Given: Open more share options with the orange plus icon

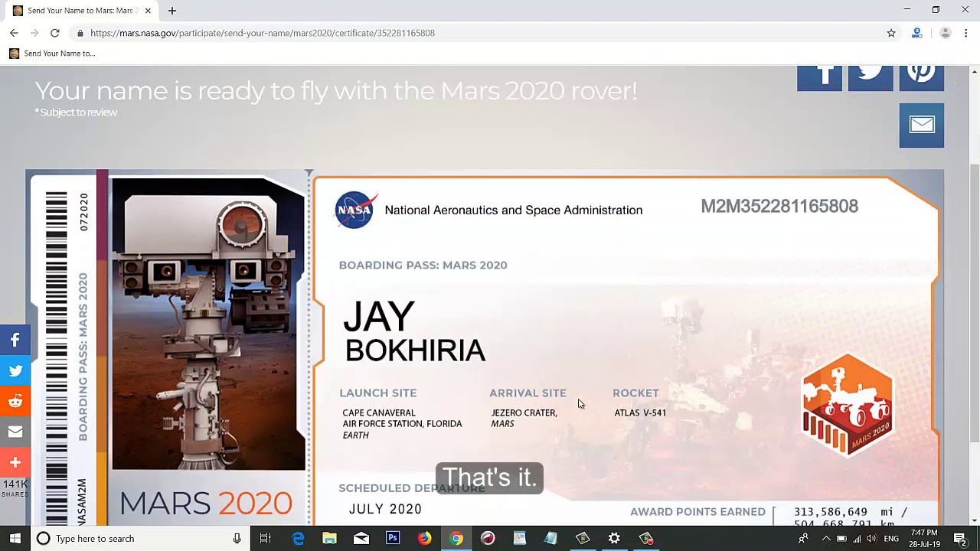Looking at the screenshot, I should pyautogui.click(x=15, y=462).
